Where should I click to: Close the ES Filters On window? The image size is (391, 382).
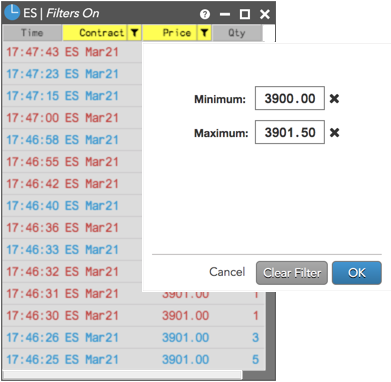click(265, 14)
